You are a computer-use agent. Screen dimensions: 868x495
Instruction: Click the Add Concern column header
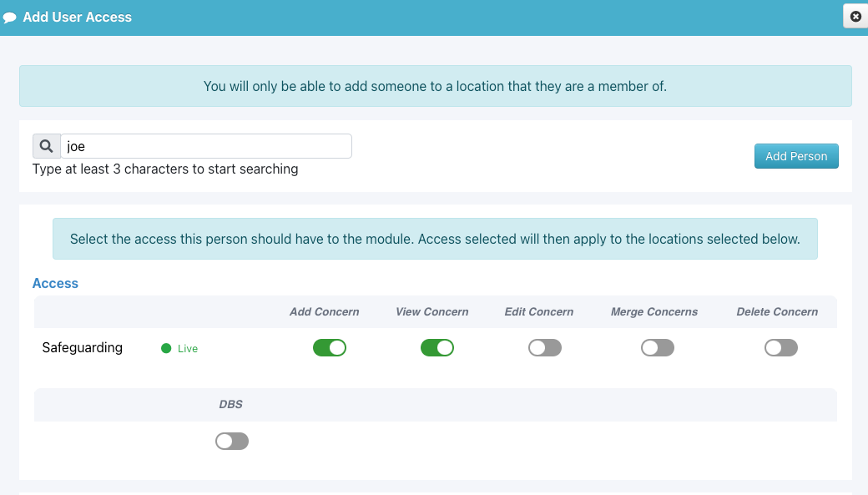325,311
